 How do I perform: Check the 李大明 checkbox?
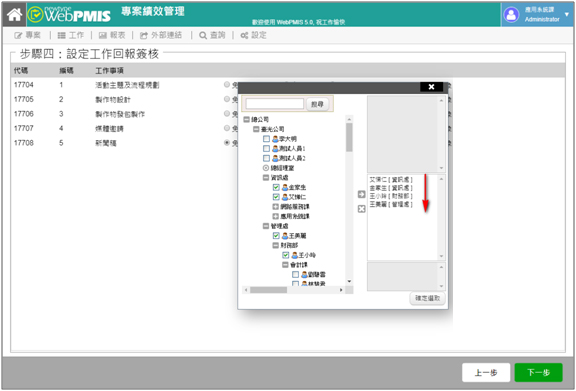266,139
